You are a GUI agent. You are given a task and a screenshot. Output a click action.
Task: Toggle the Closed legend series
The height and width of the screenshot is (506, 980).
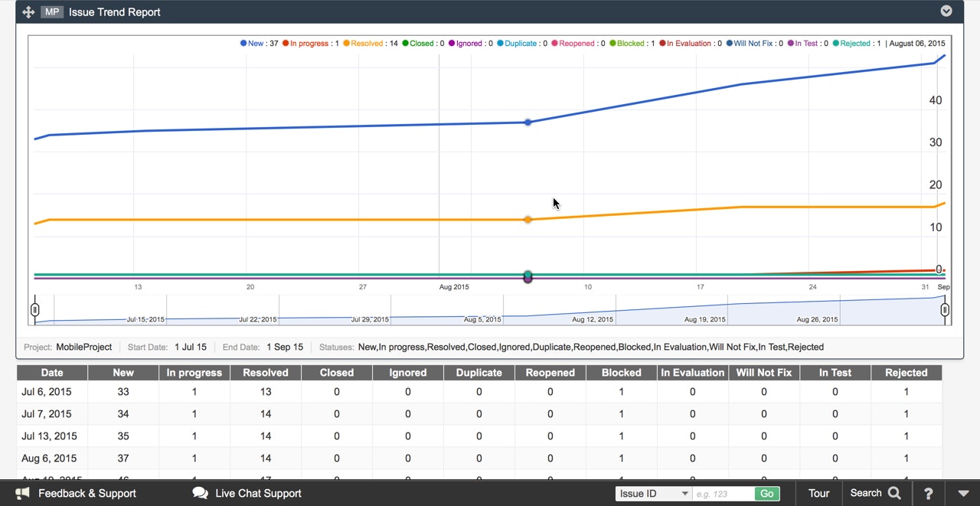pos(423,44)
